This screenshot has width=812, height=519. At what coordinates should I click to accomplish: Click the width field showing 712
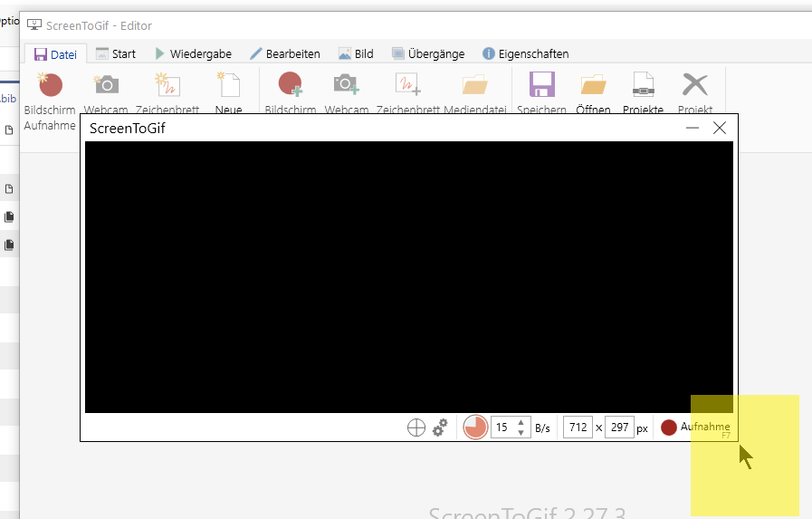tap(578, 428)
